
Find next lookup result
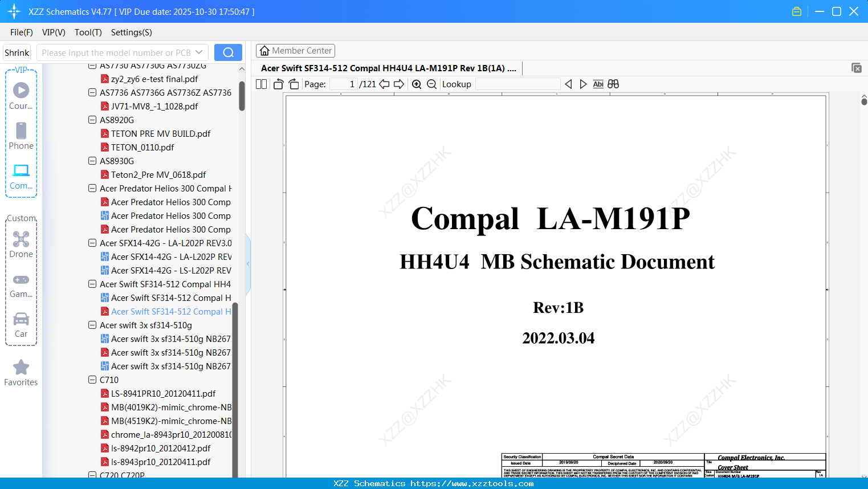(583, 84)
